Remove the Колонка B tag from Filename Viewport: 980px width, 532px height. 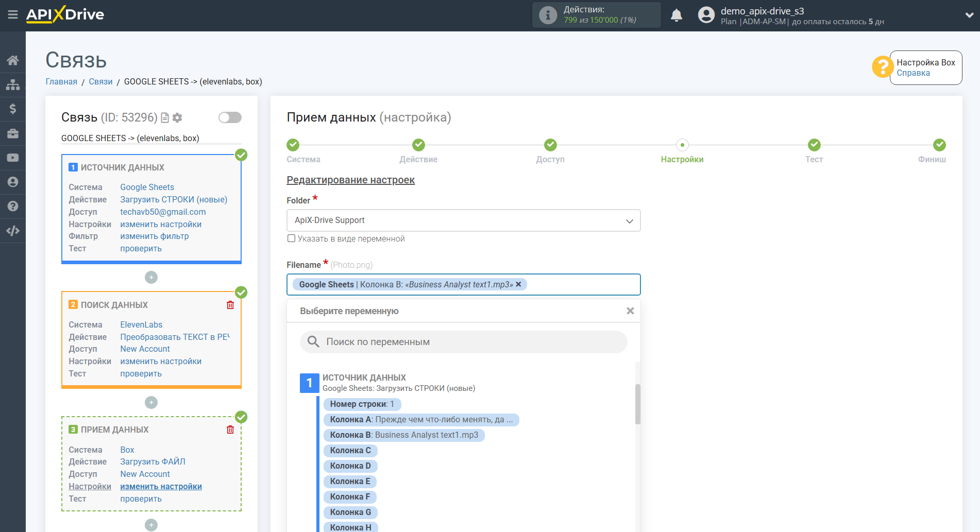pos(518,284)
